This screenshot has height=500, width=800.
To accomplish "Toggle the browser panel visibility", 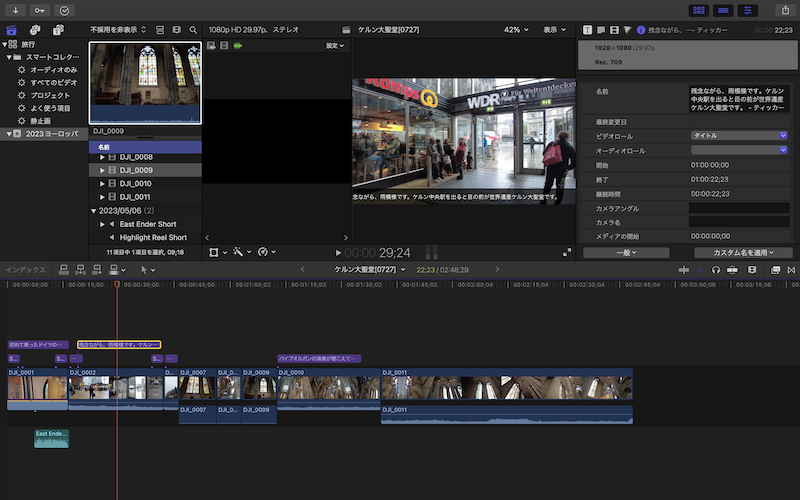I will 699,10.
